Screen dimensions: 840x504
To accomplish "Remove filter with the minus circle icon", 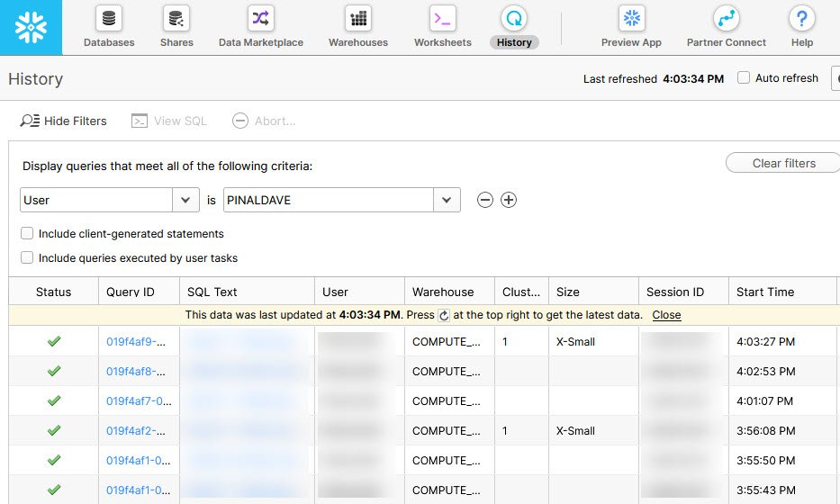I will point(484,200).
